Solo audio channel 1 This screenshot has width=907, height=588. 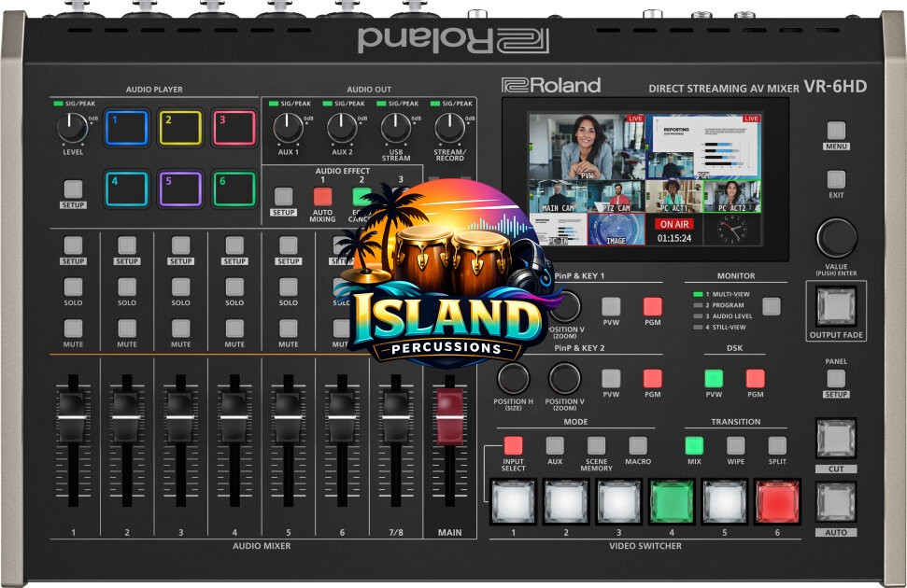73,287
